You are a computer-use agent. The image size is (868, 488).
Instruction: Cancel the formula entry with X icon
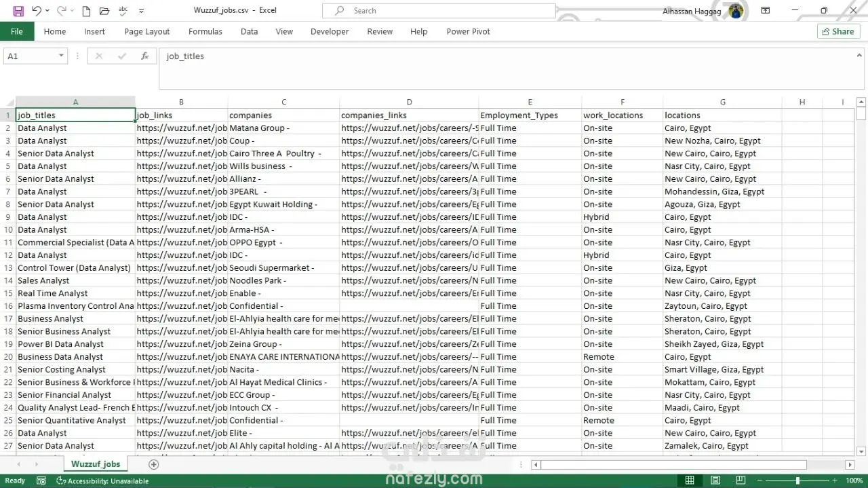pyautogui.click(x=99, y=56)
